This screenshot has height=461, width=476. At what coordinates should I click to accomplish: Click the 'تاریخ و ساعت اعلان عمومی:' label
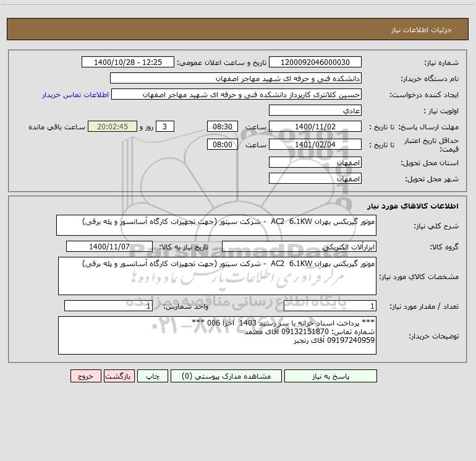pyautogui.click(x=221, y=63)
